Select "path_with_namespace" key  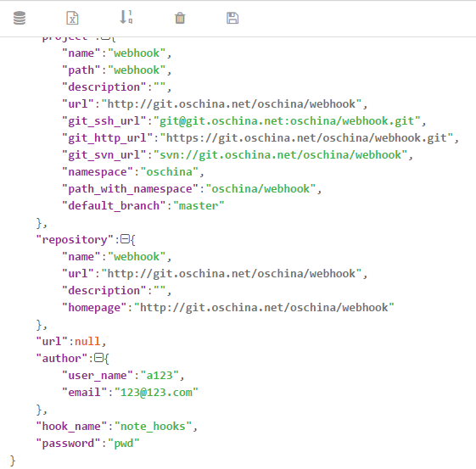[130, 189]
